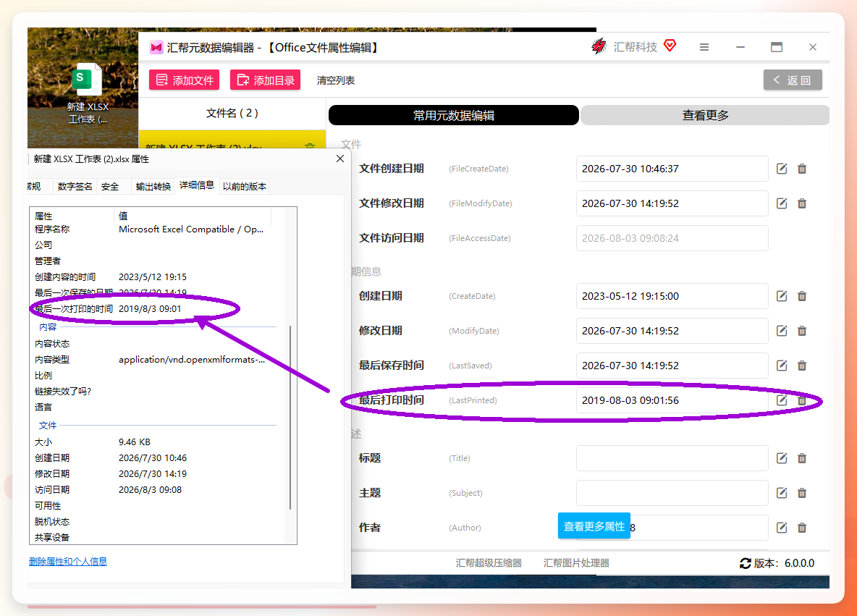Click the edit icon for 文件修改日期
857x616 pixels.
pos(782,203)
